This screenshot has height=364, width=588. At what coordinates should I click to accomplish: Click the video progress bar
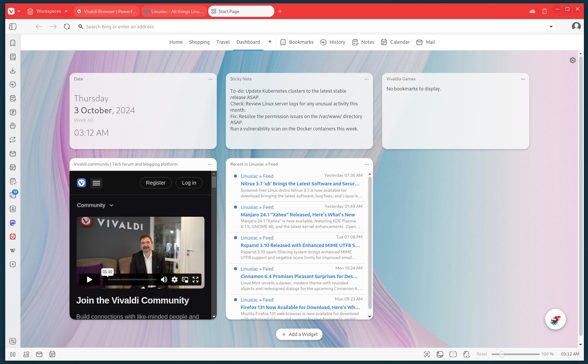click(132, 280)
